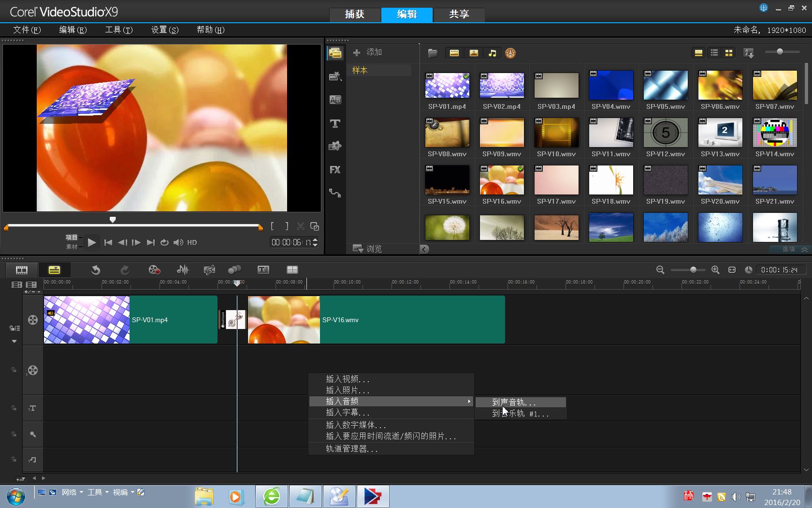Open the motion tracking icon
Viewport: 812px width, 508px height.
tap(234, 270)
